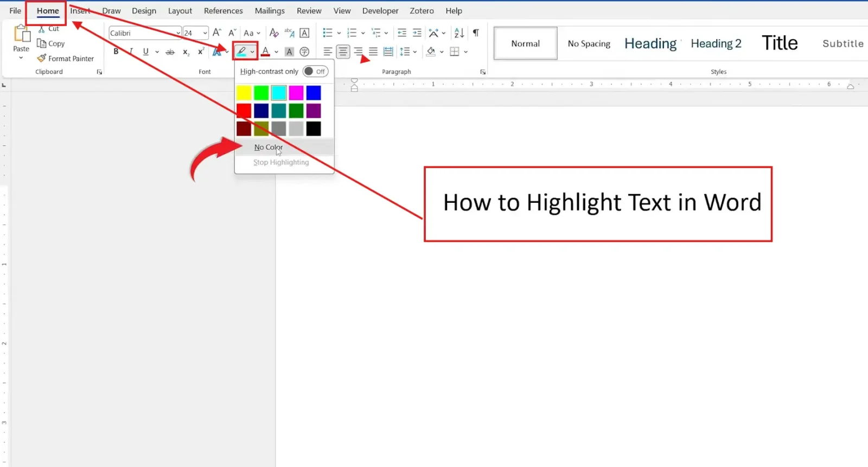This screenshot has width=868, height=467.
Task: Open the Font name Calibri dropdown
Action: pos(178,33)
